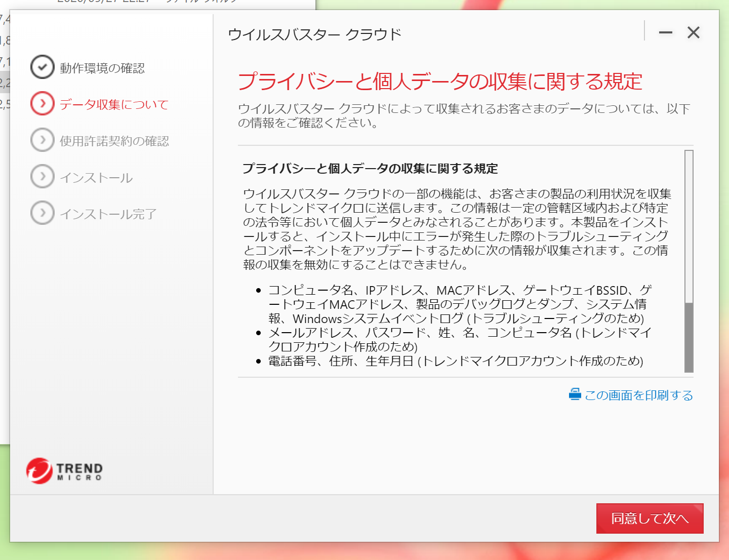729x560 pixels.
Task: Click the 同意して次へ button
Action: click(x=650, y=518)
